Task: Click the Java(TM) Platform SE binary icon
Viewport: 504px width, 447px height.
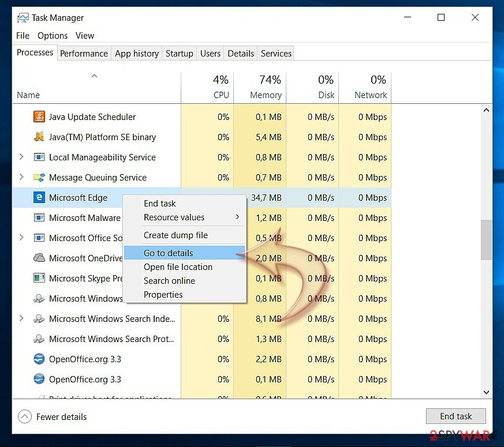Action: coord(39,137)
